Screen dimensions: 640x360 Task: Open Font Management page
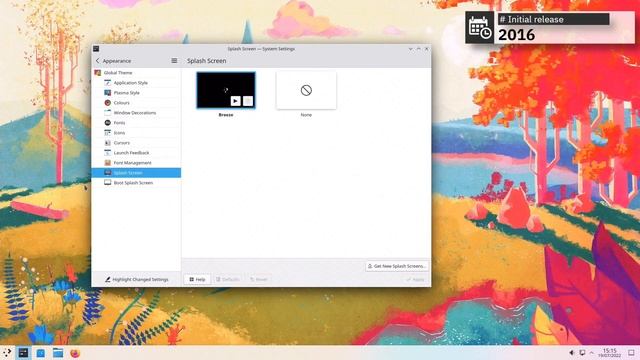point(136,163)
